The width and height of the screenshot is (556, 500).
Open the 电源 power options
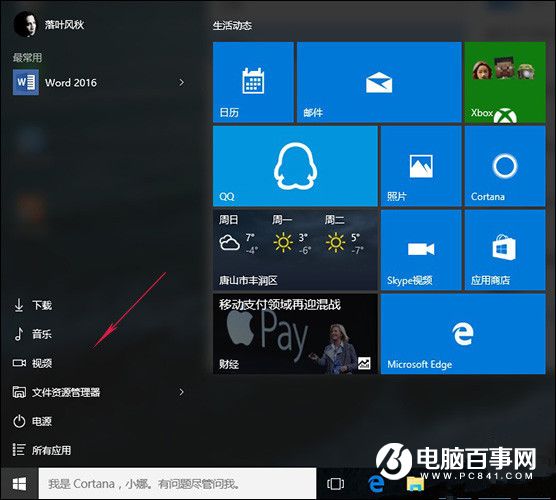click(33, 421)
